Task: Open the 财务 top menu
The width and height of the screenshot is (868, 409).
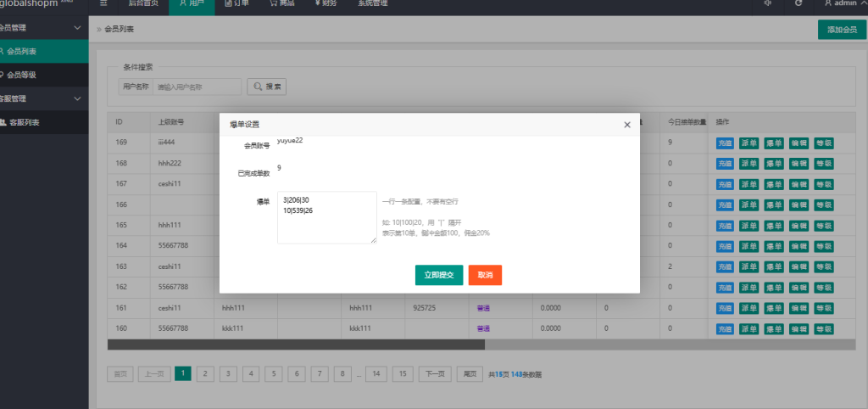Action: click(326, 4)
